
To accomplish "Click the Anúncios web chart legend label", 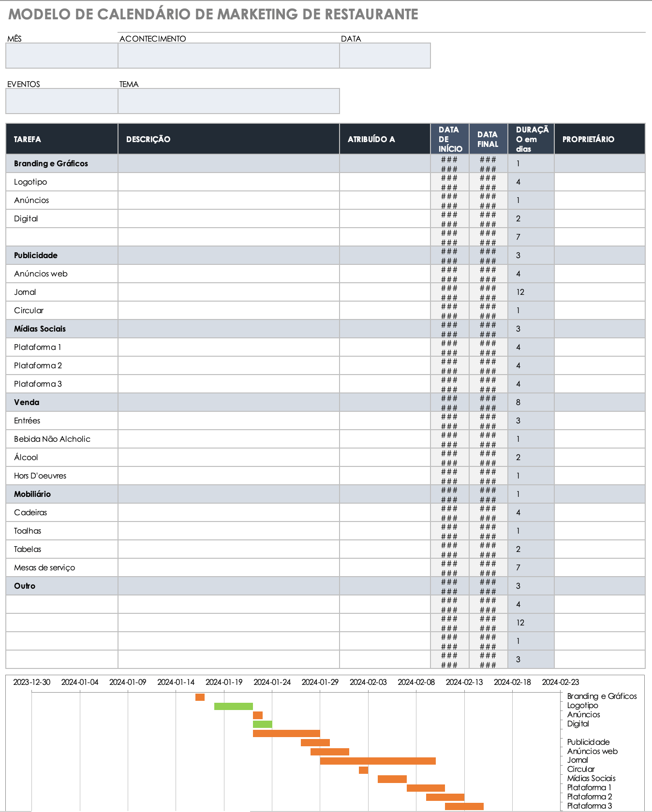I will tap(592, 751).
